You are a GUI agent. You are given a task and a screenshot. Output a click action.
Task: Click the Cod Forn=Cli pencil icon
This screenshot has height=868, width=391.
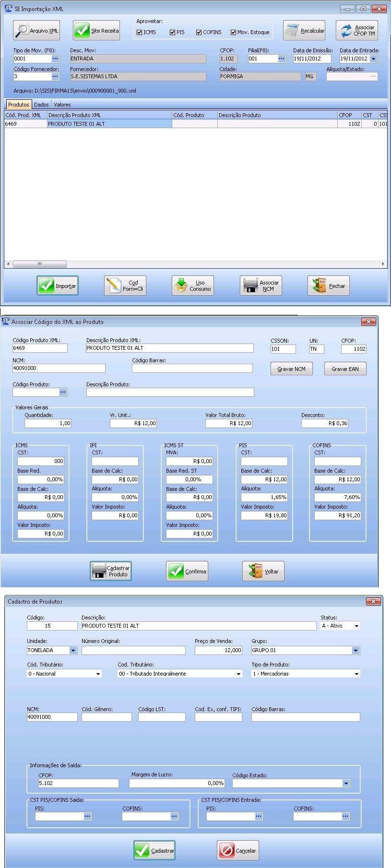click(x=114, y=285)
